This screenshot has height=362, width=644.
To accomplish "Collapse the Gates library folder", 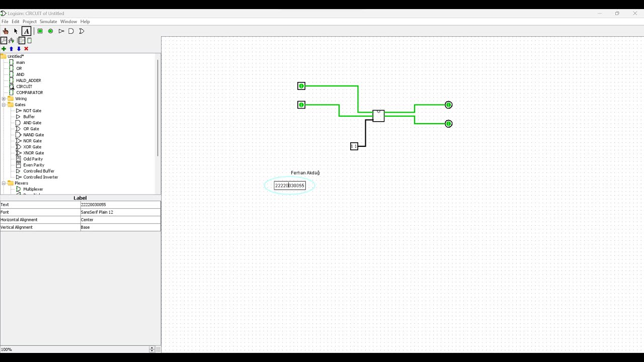I will [x=4, y=105].
